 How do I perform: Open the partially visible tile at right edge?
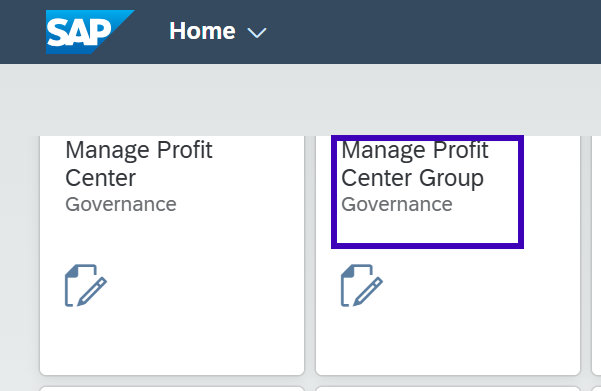596,255
